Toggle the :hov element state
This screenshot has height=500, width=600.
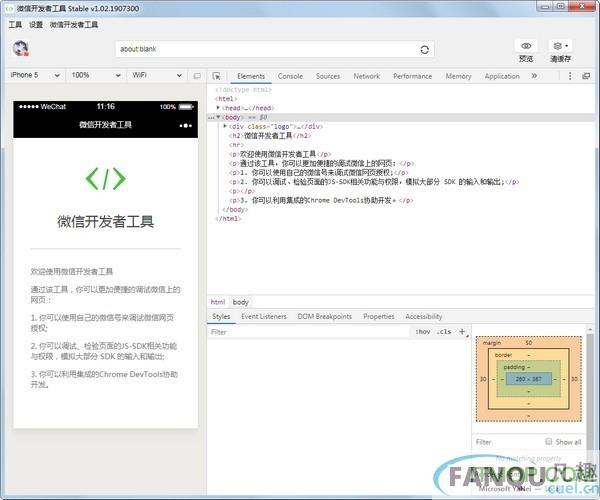423,332
